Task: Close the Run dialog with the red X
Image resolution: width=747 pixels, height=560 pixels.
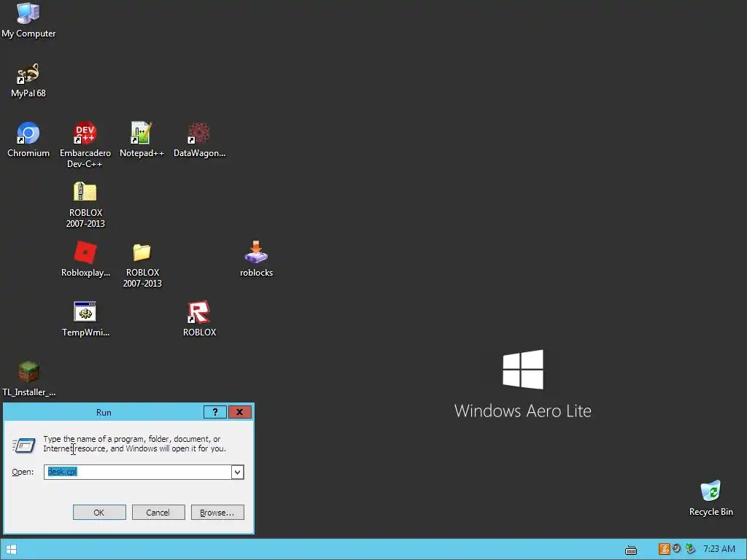Action: click(x=239, y=412)
